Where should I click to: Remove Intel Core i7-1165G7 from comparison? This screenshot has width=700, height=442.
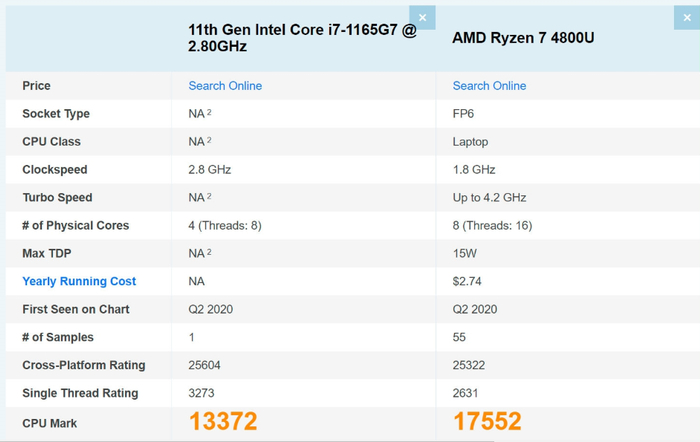tap(423, 18)
